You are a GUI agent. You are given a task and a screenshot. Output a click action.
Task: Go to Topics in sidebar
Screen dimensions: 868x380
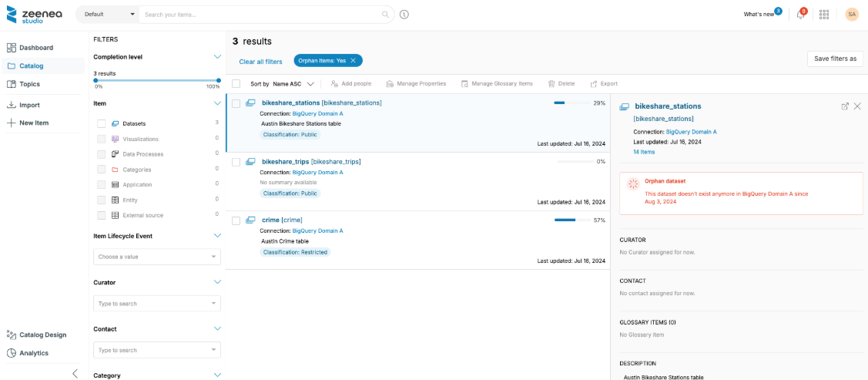click(x=29, y=84)
